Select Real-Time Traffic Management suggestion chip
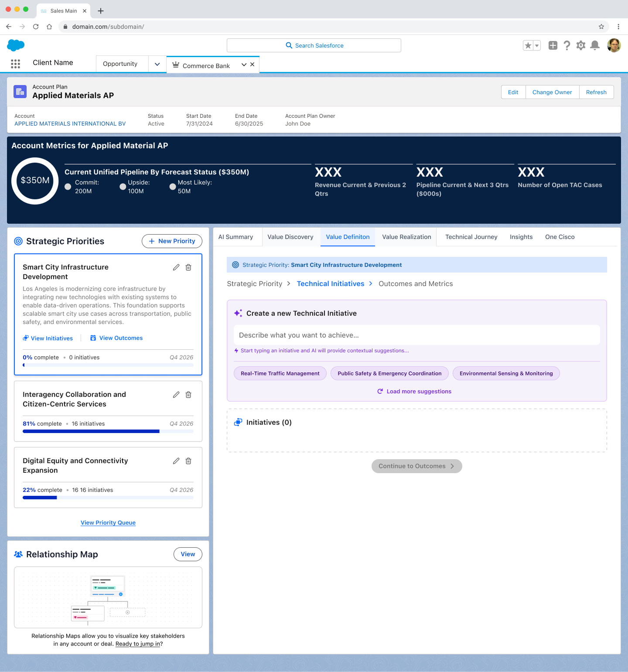628x672 pixels. pos(280,373)
